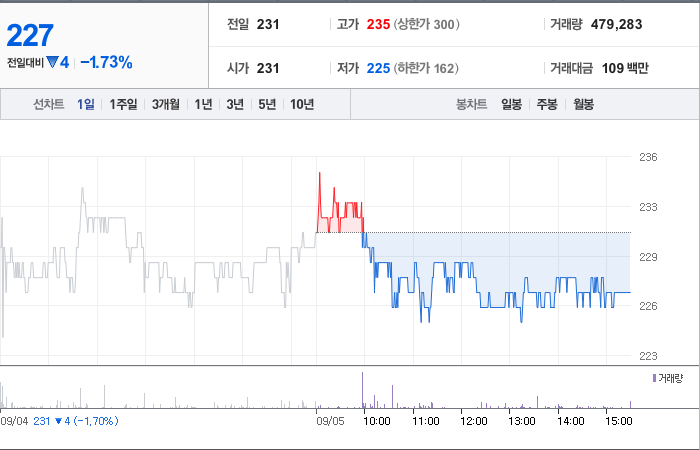Click the 236 price axis label
700x450 pixels.
648,157
